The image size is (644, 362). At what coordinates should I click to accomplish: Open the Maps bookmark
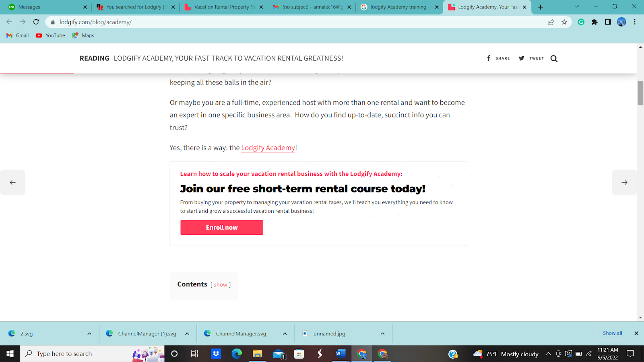point(83,35)
